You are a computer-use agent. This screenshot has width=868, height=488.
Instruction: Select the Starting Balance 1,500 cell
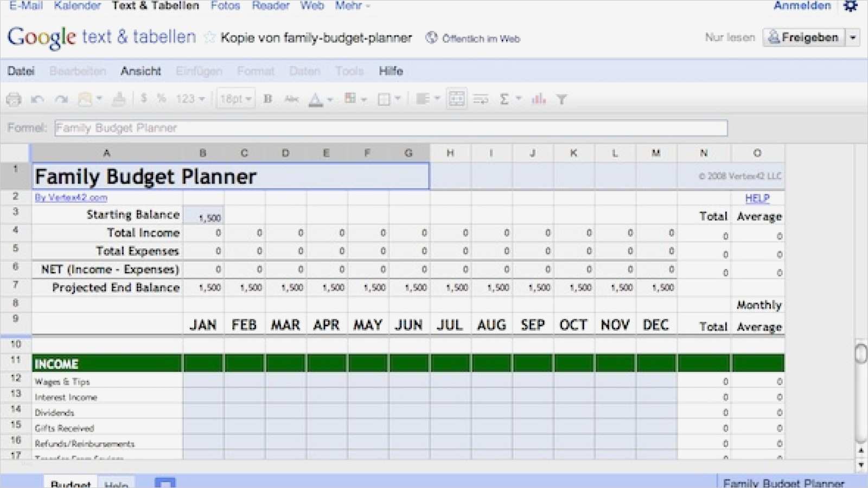point(203,216)
